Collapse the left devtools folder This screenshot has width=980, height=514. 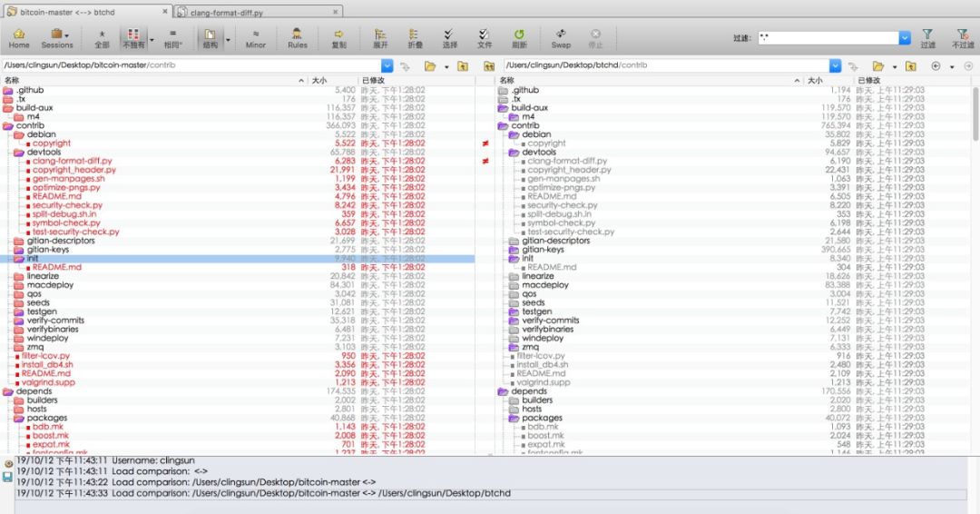19,152
